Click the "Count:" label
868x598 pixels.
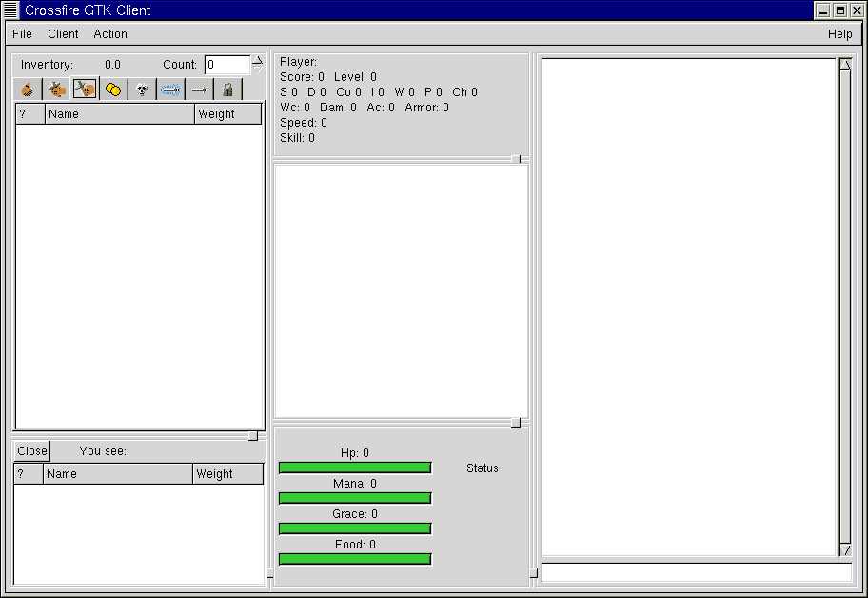pos(180,65)
